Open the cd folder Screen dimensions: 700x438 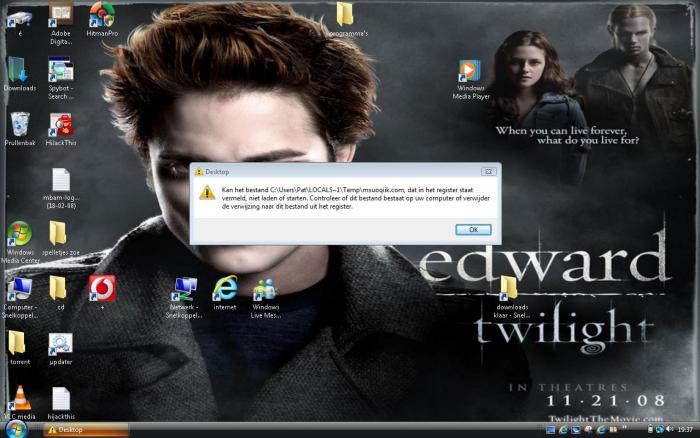point(59,293)
